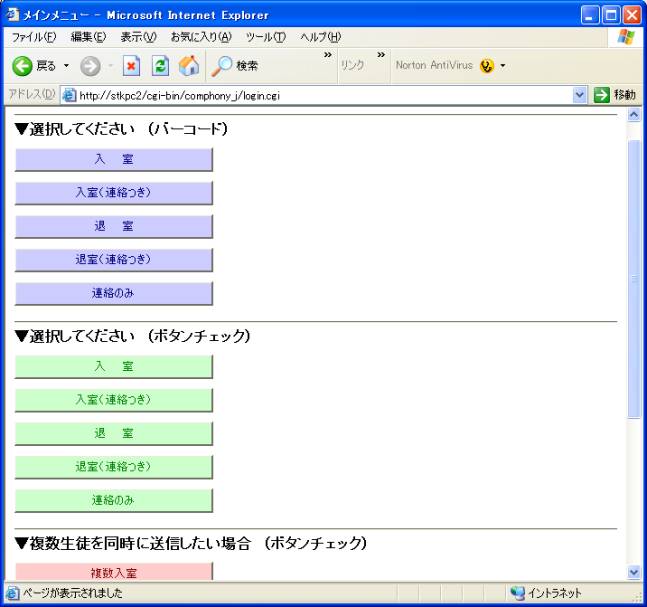Click the アドレス(D) label
Viewport: 647px width, 607px height.
(32, 94)
